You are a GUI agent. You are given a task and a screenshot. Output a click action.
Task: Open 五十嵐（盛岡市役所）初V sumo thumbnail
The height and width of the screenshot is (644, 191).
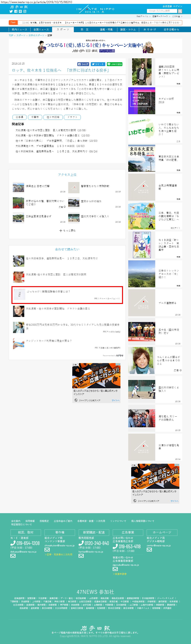(142, 332)
